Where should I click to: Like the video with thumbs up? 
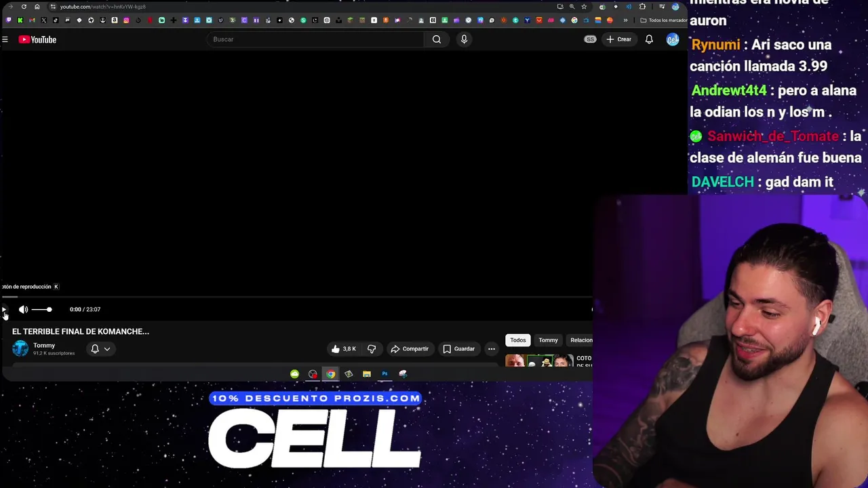coord(335,349)
